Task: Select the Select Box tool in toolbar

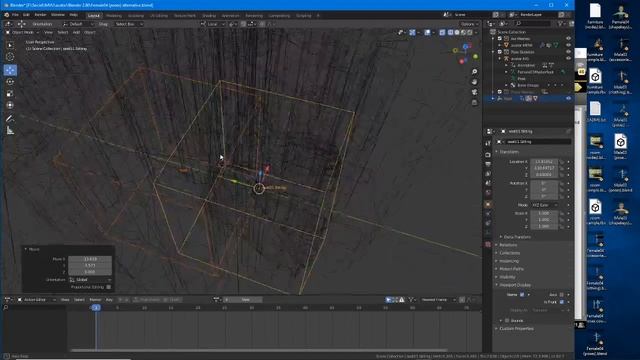Action: click(x=10, y=45)
